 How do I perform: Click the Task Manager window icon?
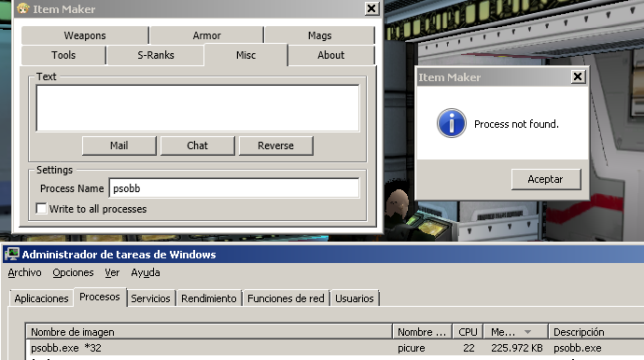(12, 254)
